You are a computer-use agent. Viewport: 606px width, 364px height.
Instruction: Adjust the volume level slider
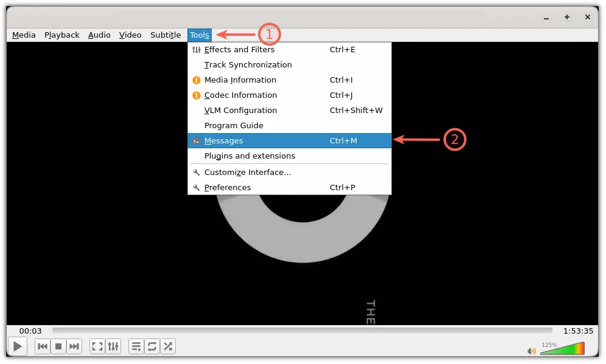[562, 349]
